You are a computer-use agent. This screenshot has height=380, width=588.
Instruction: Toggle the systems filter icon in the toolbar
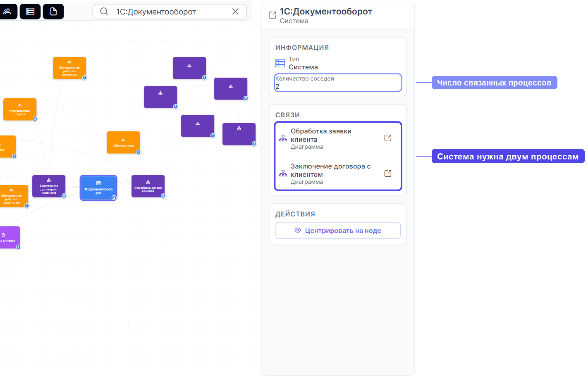pyautogui.click(x=30, y=12)
